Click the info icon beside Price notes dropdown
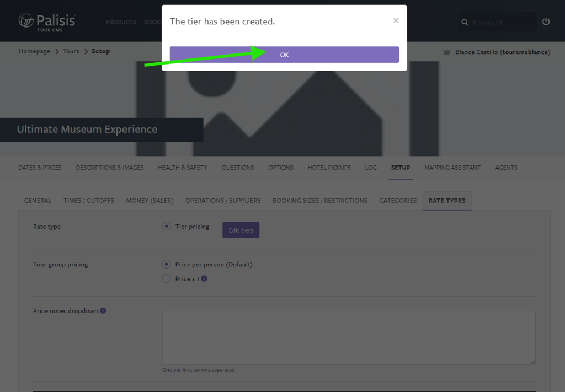Image resolution: width=565 pixels, height=392 pixels. click(x=103, y=310)
